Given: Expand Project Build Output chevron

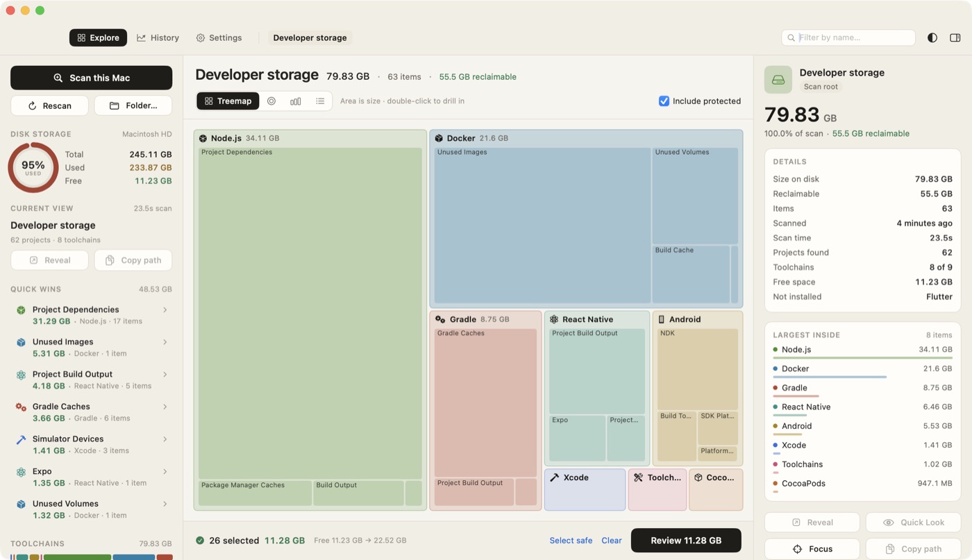Looking at the screenshot, I should [x=165, y=375].
